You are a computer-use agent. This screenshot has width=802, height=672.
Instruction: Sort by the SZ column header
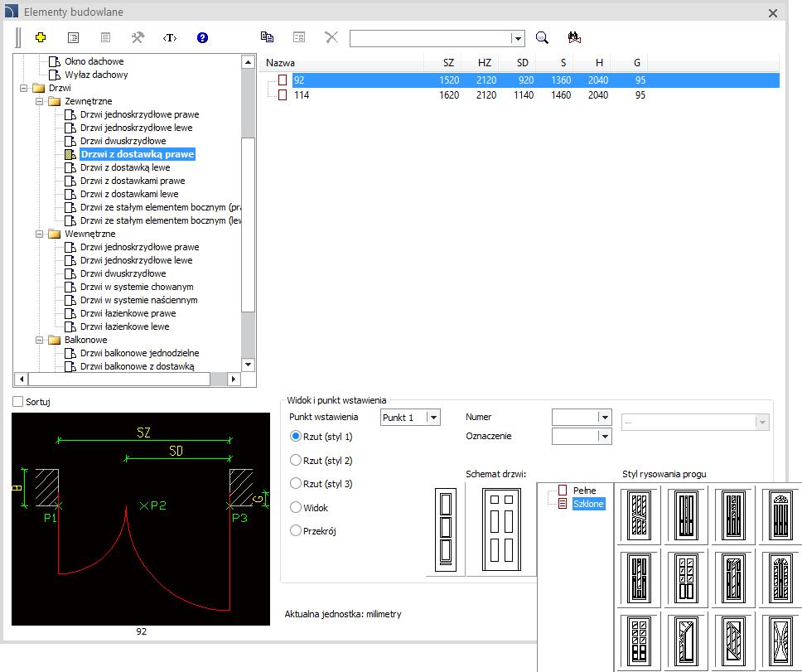pos(443,62)
